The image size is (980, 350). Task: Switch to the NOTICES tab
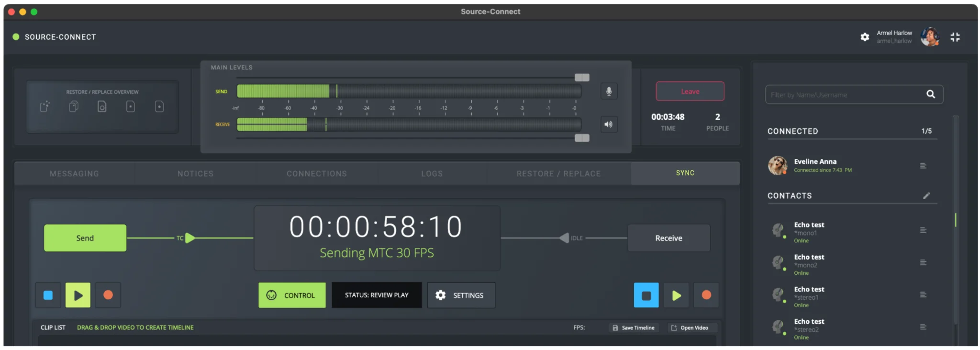click(x=195, y=173)
